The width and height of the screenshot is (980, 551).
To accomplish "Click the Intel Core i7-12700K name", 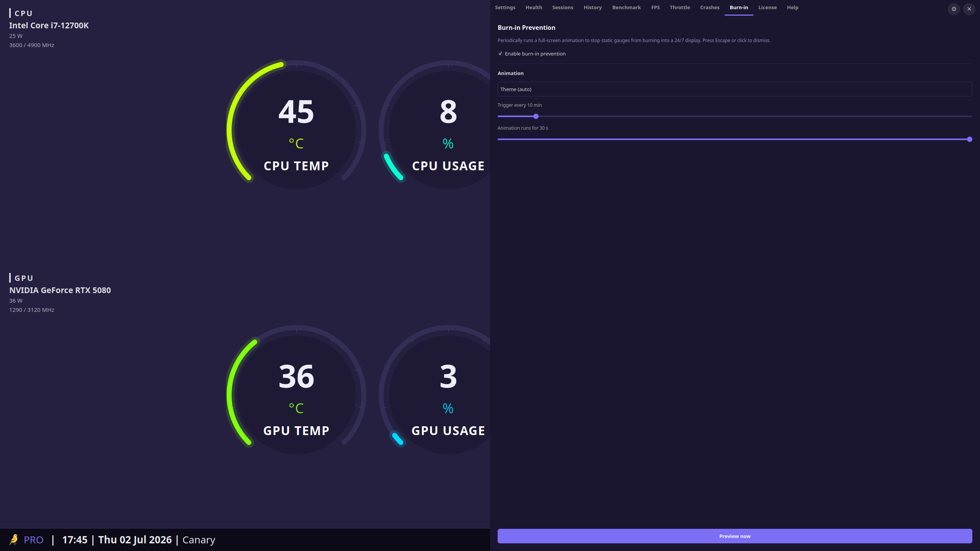I will [49, 26].
